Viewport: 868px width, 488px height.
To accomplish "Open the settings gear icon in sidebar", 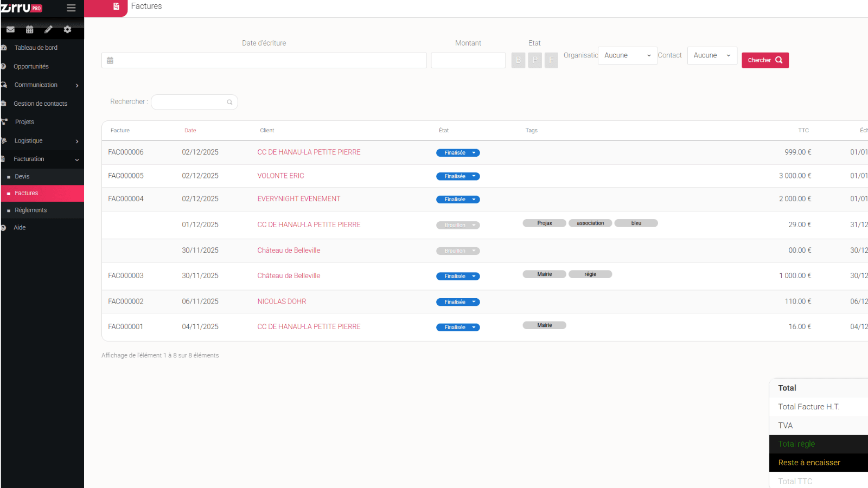I will (x=67, y=29).
